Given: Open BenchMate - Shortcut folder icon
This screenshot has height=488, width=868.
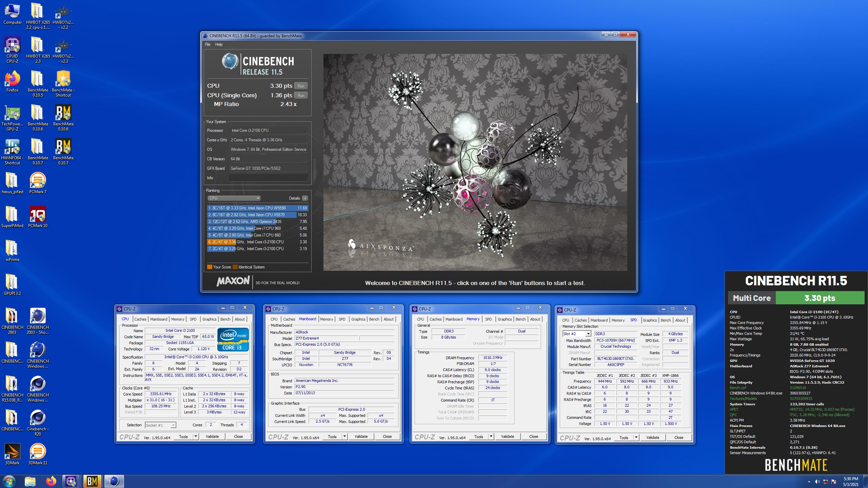Looking at the screenshot, I should (63, 84).
